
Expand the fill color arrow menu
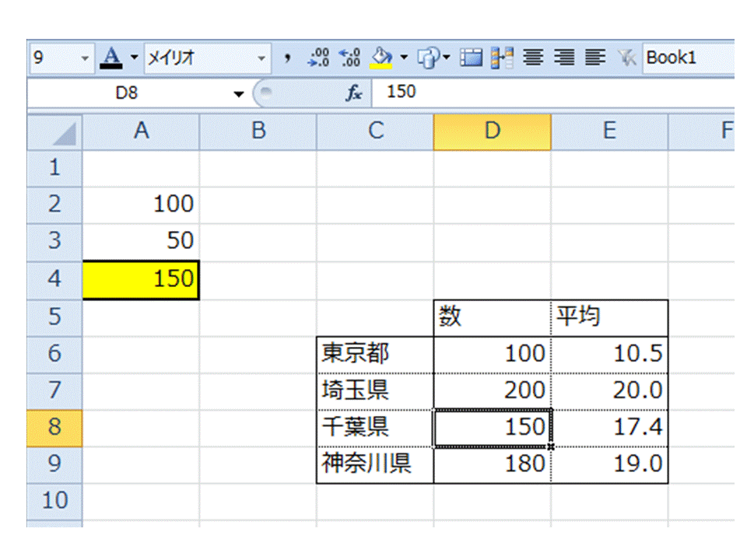point(404,58)
